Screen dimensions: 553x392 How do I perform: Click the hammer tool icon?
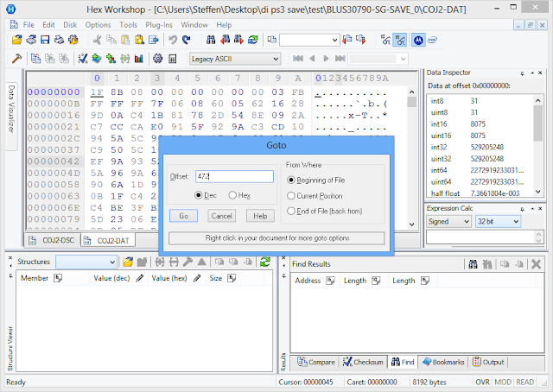coord(16,59)
